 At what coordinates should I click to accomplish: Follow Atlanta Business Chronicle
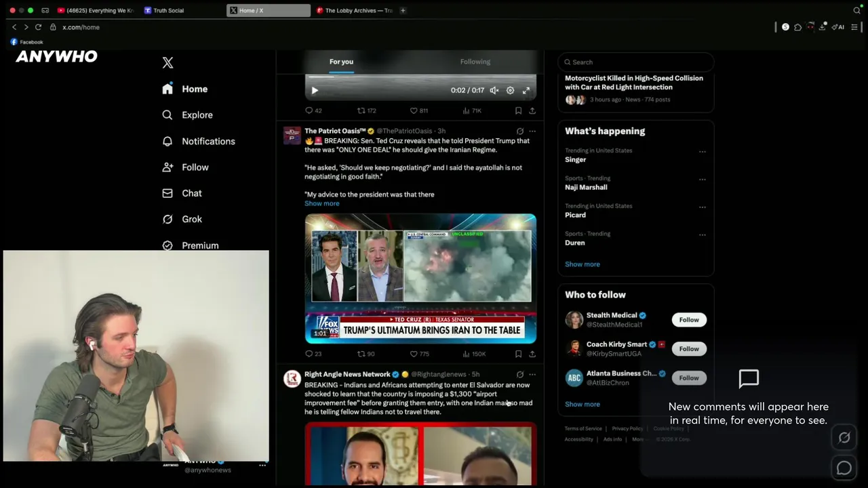click(689, 378)
